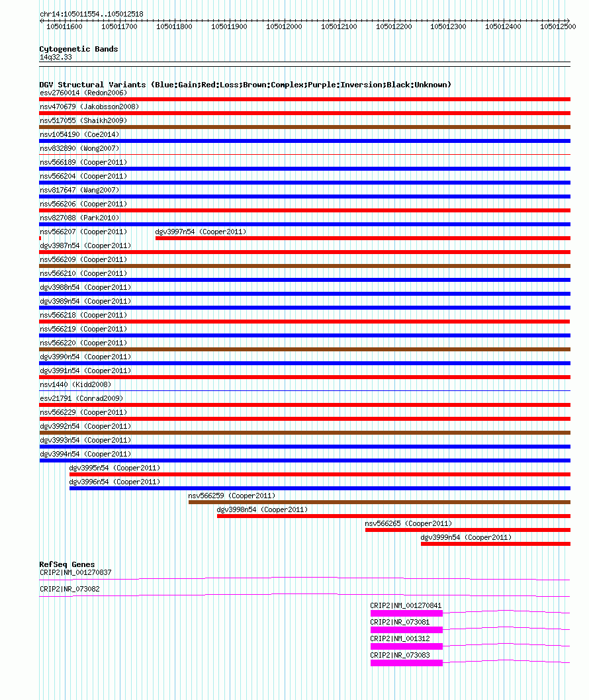Open the nsv827088 (Park2010) label
589x700 pixels.
(79, 218)
